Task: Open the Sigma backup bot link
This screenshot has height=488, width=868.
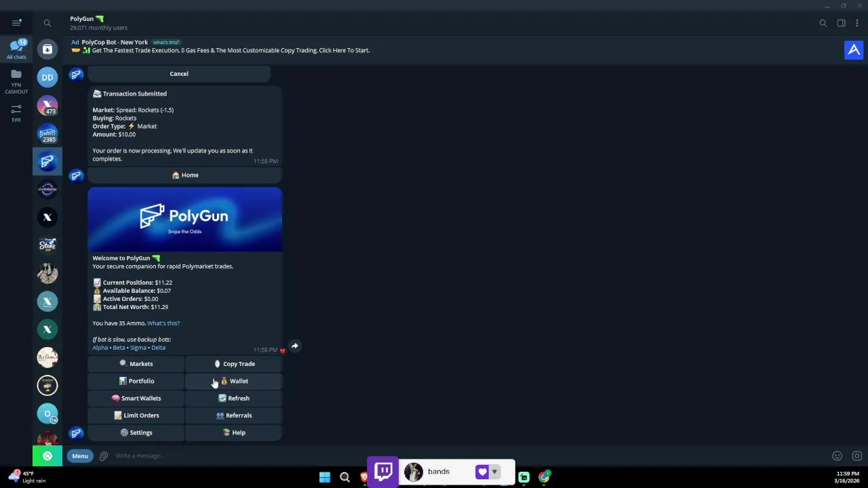Action: coord(138,348)
